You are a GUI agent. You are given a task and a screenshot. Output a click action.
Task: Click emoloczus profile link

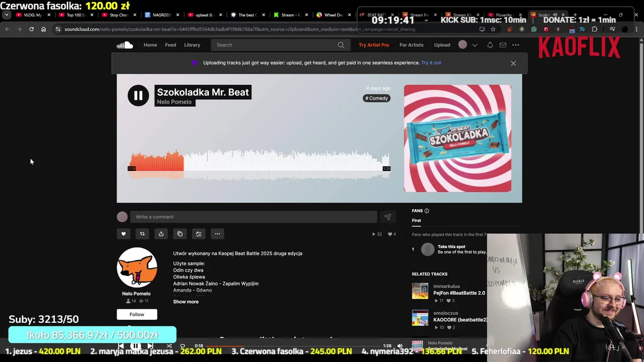click(445, 313)
